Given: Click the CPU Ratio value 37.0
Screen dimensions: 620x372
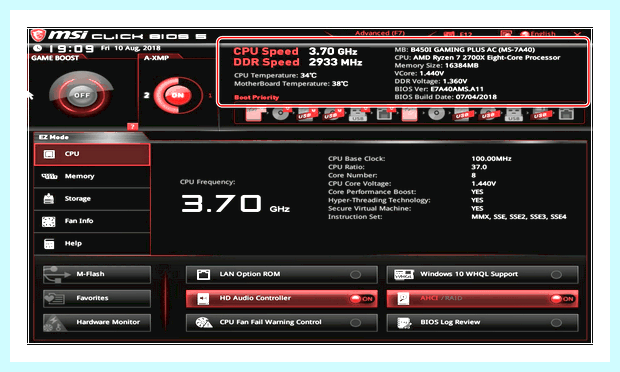Looking at the screenshot, I should (479, 167).
